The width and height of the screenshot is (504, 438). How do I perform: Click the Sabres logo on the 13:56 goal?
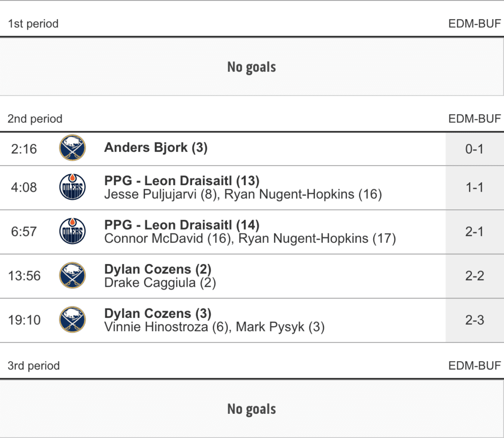[x=72, y=275]
